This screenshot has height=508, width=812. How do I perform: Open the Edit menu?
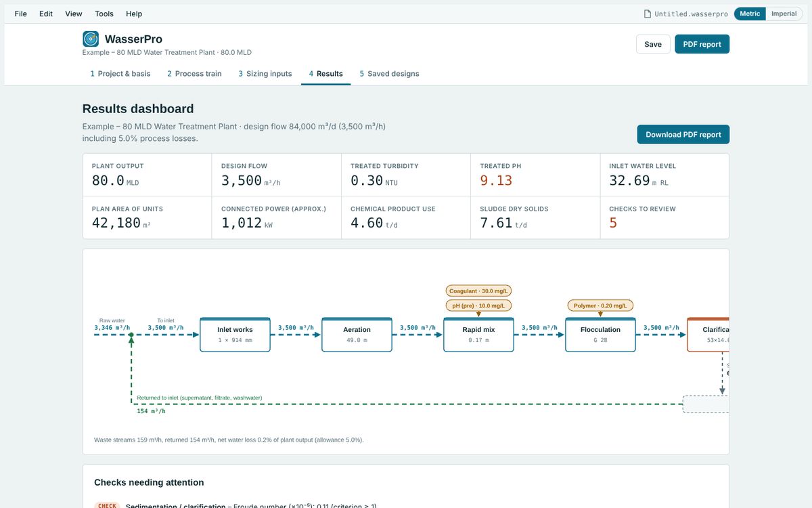pos(46,14)
